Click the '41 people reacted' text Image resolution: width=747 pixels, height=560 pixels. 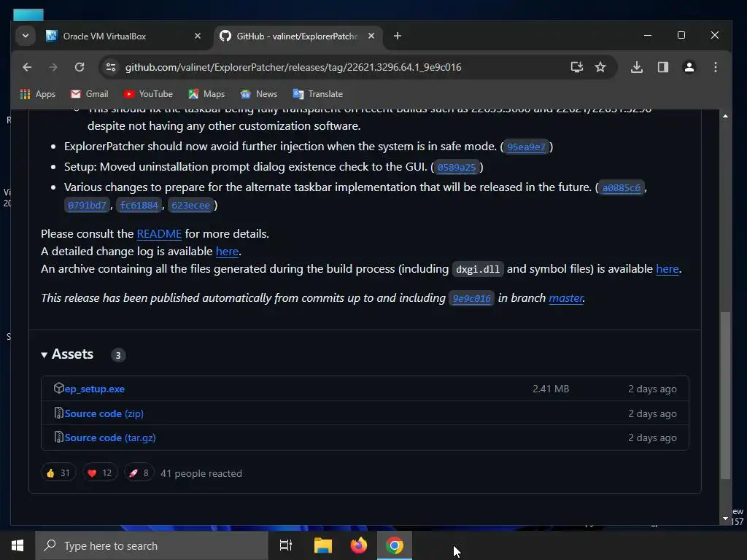[201, 473]
